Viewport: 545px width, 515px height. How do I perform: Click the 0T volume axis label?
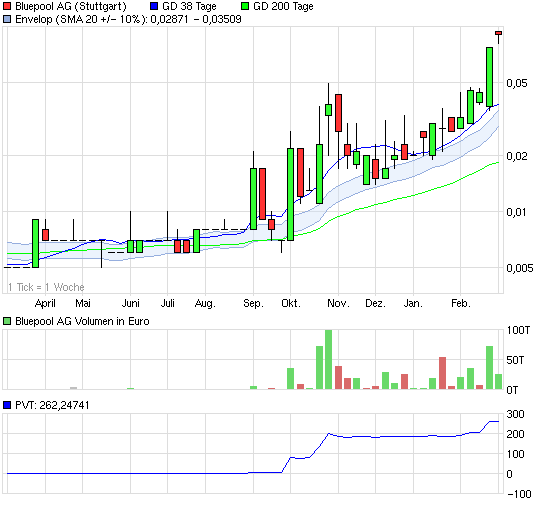pyautogui.click(x=512, y=390)
